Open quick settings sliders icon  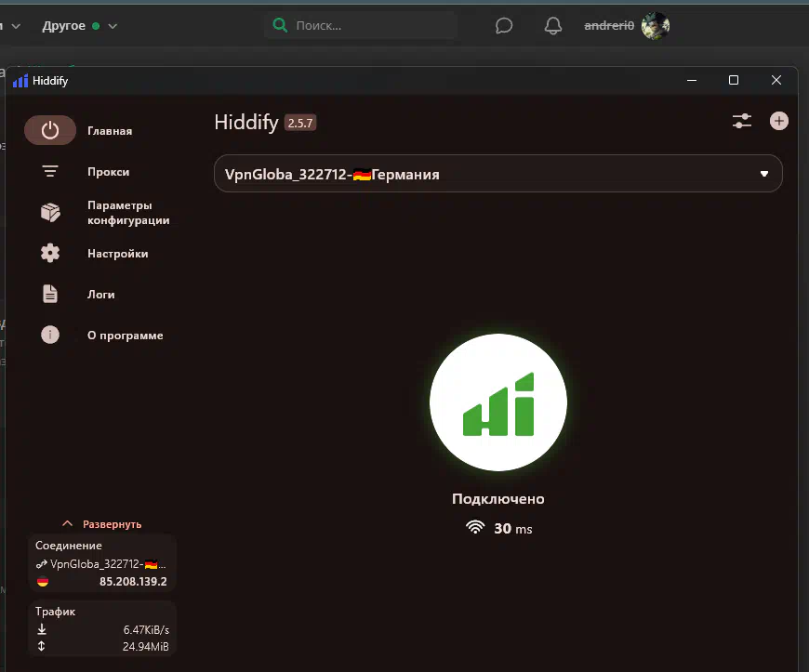point(742,121)
